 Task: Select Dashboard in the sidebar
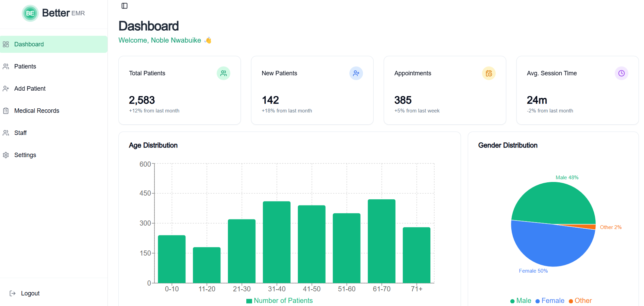(29, 44)
